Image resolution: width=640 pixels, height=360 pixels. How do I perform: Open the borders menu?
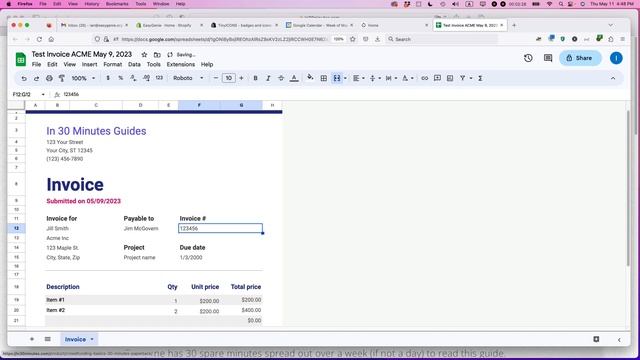coord(324,78)
